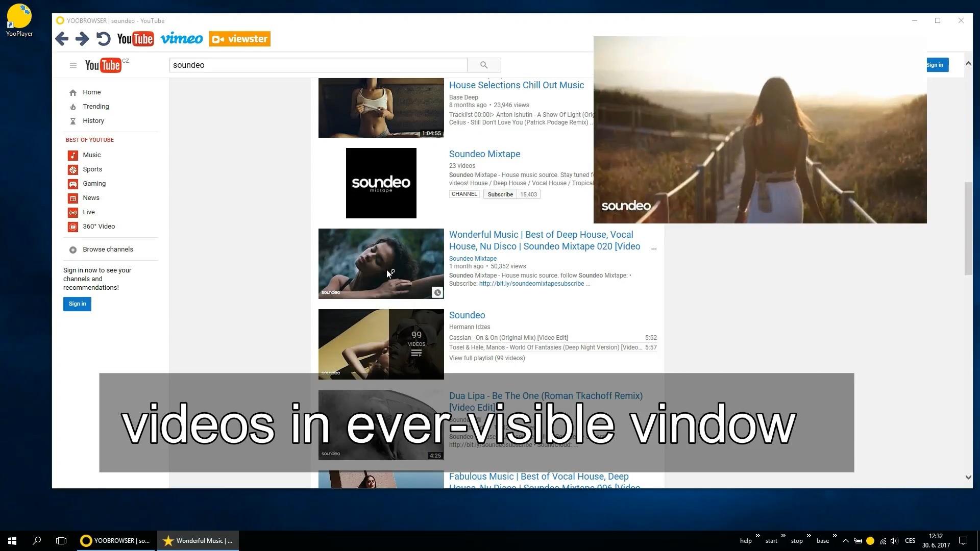The height and width of the screenshot is (551, 980).
Task: Open the Live category icon
Action: coord(73,212)
